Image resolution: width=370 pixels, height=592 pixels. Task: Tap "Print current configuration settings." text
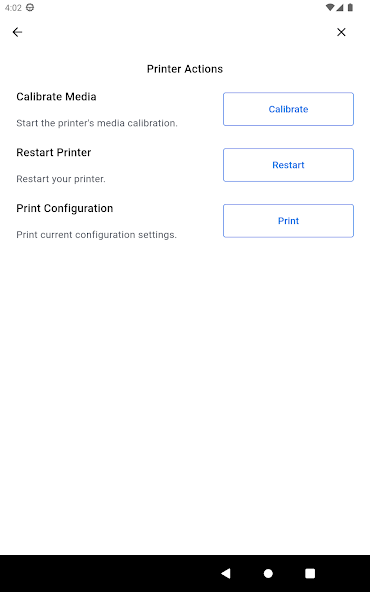coord(96,235)
